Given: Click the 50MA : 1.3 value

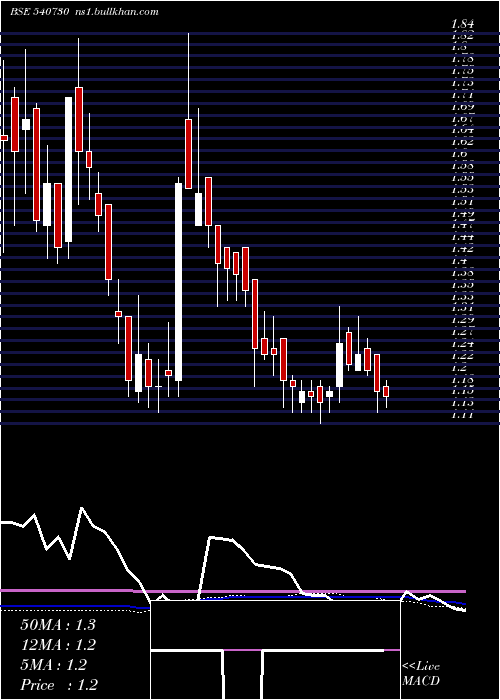Looking at the screenshot, I should pos(58,625).
